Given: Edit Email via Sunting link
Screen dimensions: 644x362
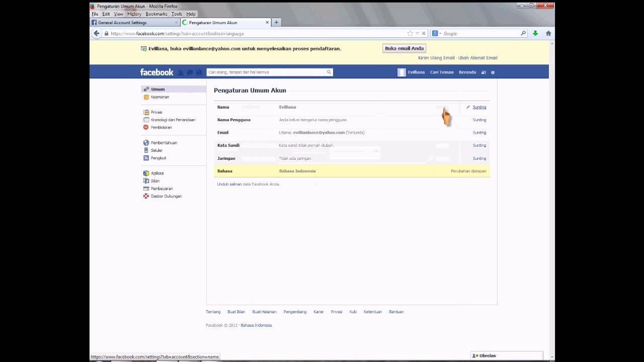Looking at the screenshot, I should [479, 133].
